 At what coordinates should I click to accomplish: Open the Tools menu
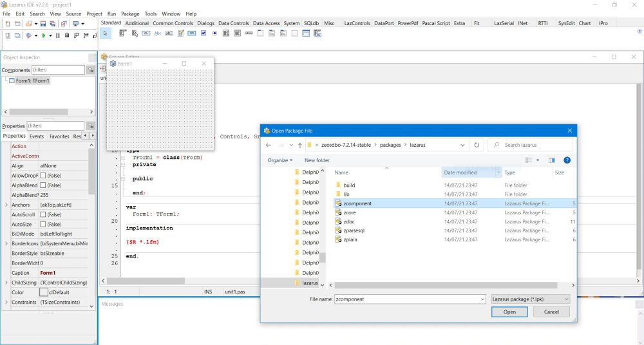pyautogui.click(x=150, y=14)
